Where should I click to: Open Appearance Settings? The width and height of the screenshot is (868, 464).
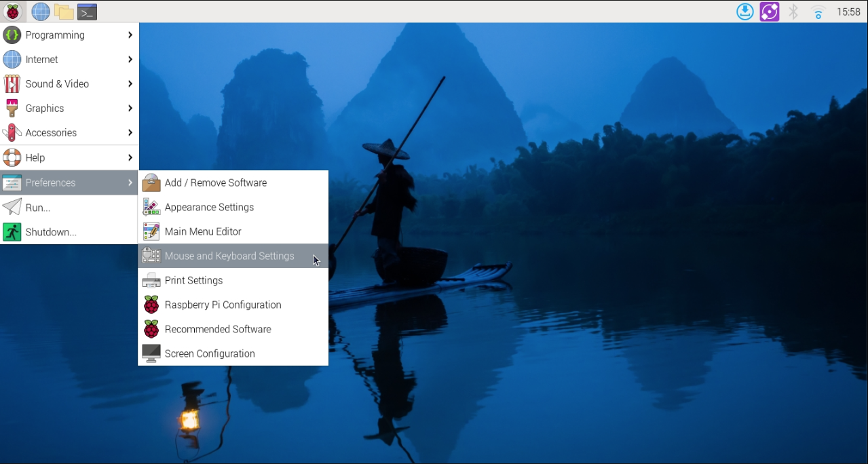click(209, 207)
